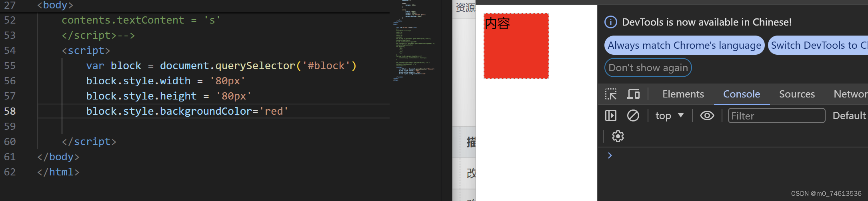Switch to the Elements tab
The width and height of the screenshot is (868, 201).
[x=683, y=94]
